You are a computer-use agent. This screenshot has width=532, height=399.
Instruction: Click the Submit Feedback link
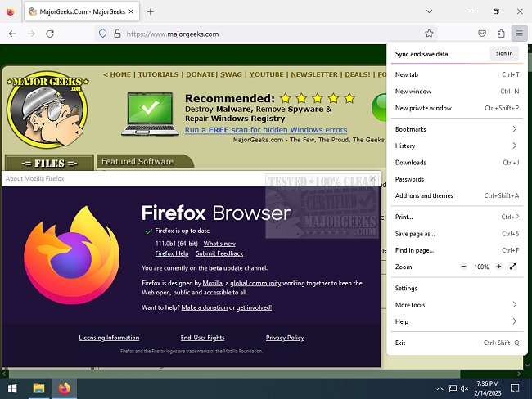pos(219,253)
